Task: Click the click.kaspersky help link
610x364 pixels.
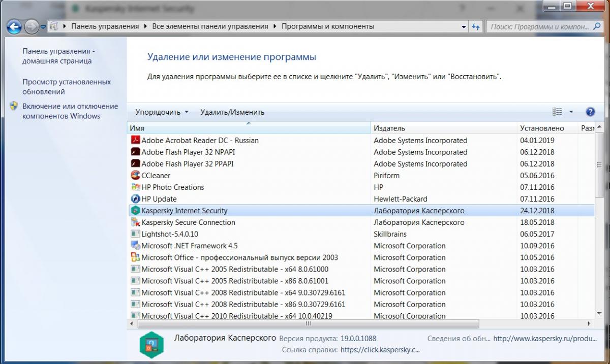Action: (381, 350)
